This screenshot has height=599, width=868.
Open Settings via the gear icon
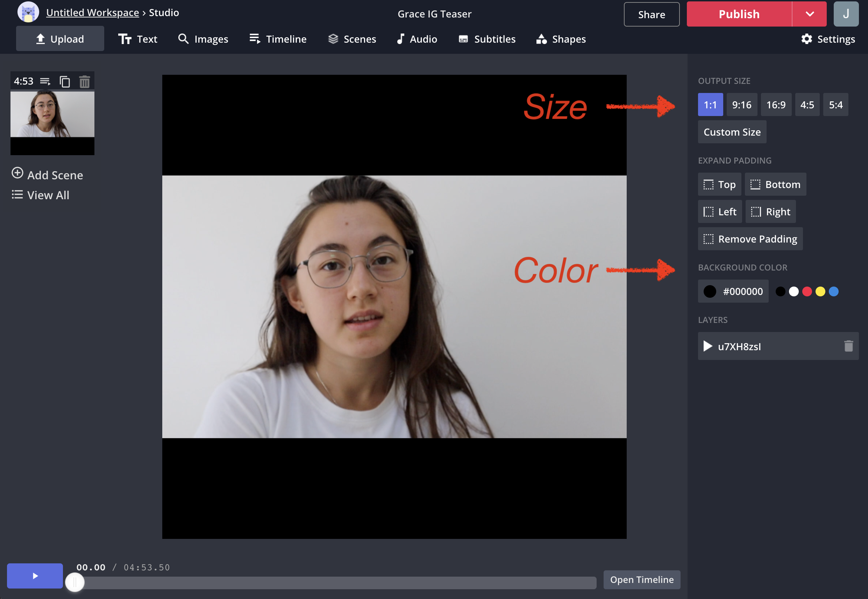pos(806,39)
